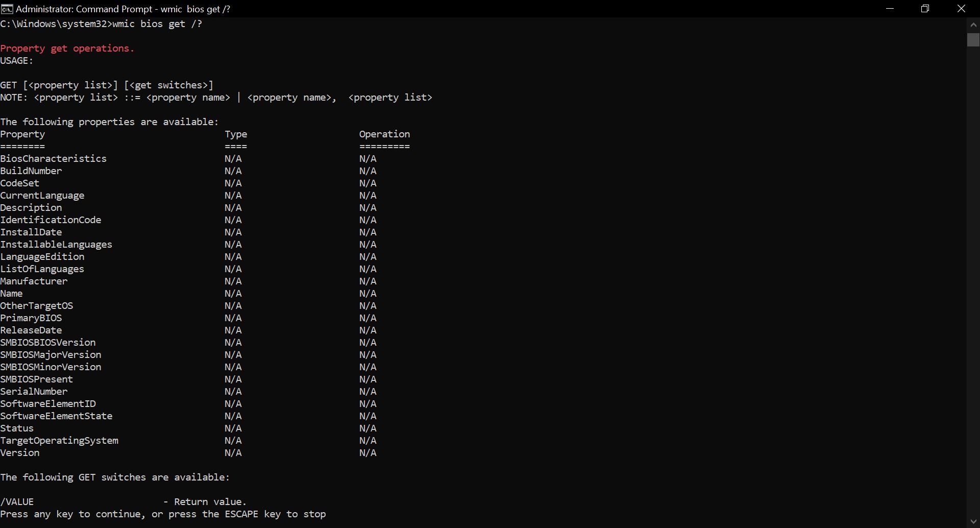Click the 'TargetOperatingSystem' property name
This screenshot has width=980, height=528.
tap(59, 441)
